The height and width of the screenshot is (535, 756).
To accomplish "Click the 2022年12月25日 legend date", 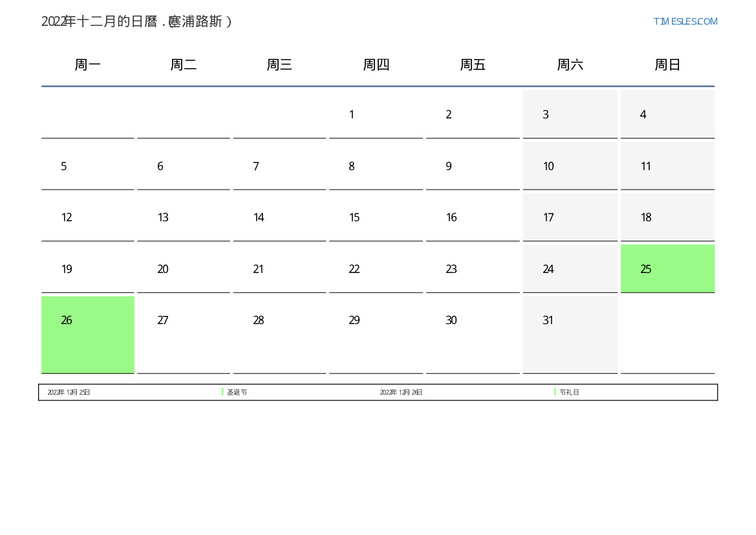I will pyautogui.click(x=69, y=392).
